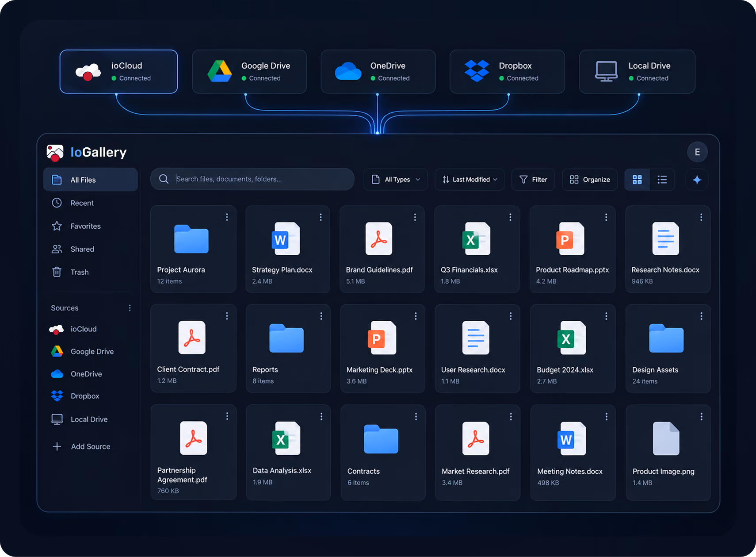Open the Product Roadmap.pptx PowerPoint icon

(570, 239)
